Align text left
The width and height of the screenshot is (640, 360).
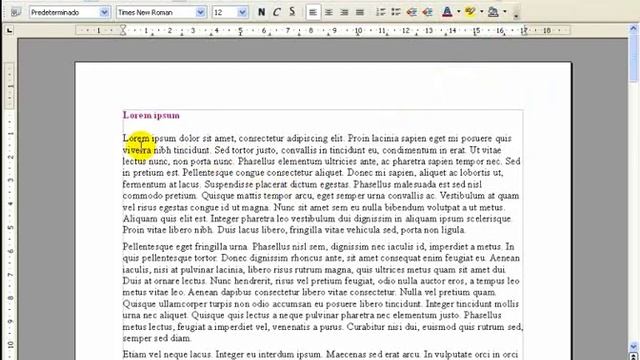click(313, 12)
